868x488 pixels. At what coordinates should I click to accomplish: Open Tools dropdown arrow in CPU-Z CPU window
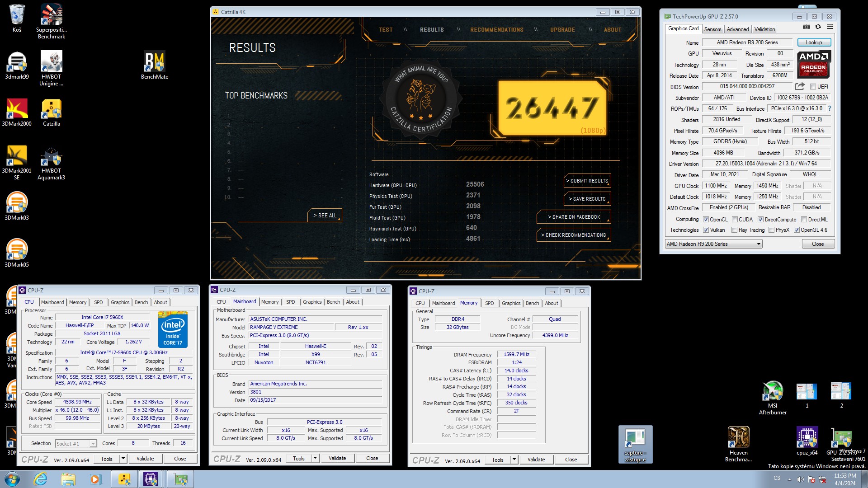(x=123, y=459)
